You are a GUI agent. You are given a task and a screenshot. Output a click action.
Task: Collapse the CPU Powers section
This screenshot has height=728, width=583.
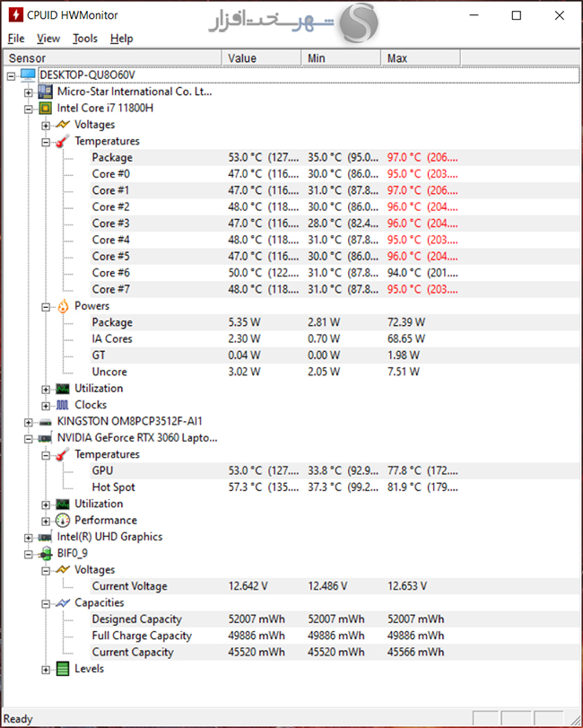point(46,306)
